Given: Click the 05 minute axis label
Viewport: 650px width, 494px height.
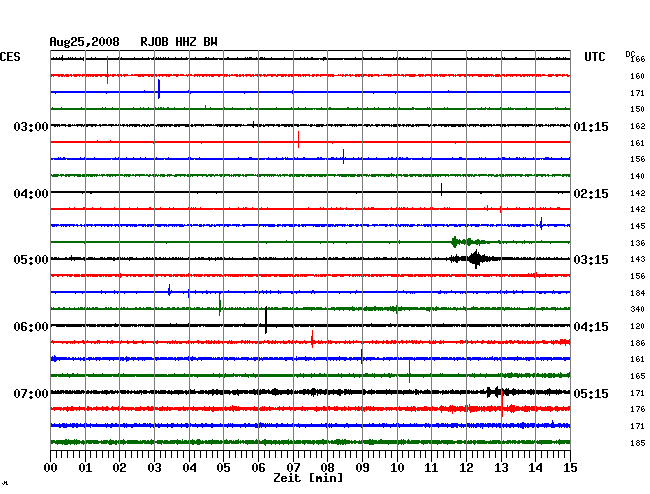Looking at the screenshot, I should point(223,468).
